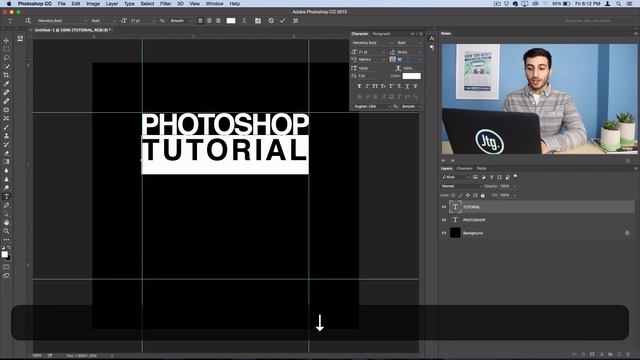Viewport: 640px width, 360px height.
Task: Open the Layer menu
Action: point(112,4)
